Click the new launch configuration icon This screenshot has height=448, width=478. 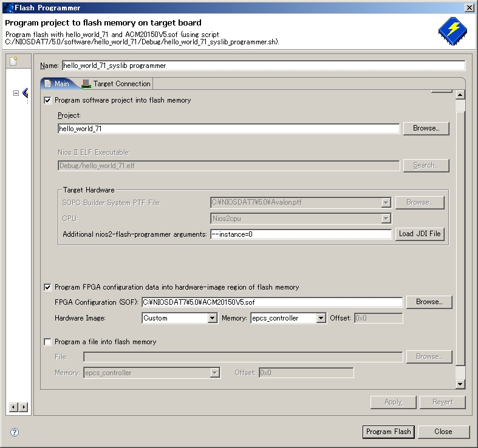tap(13, 61)
